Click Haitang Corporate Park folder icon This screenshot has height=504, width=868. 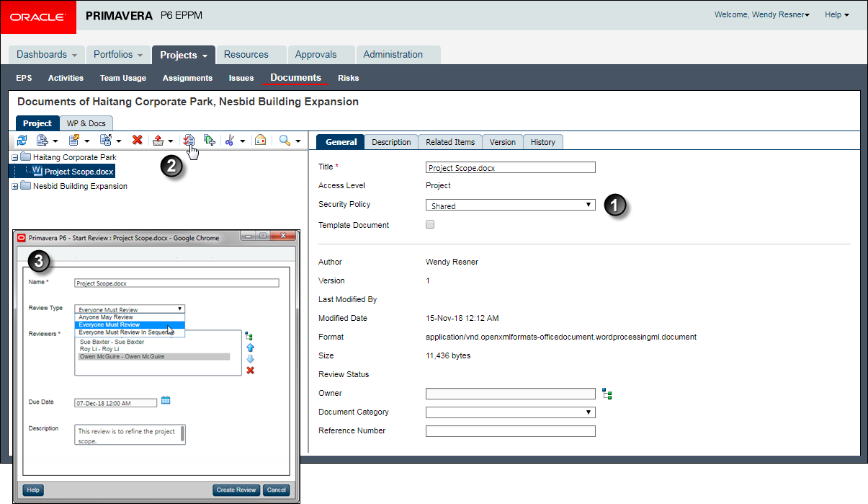[x=25, y=156]
